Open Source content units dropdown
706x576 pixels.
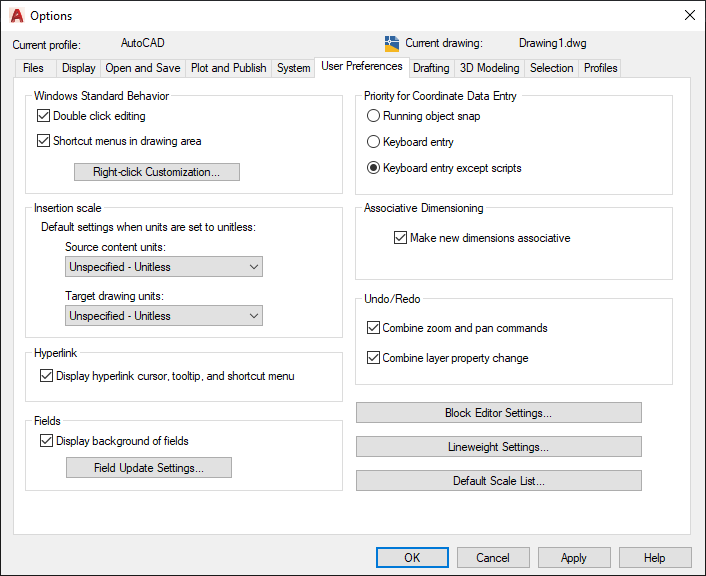pyautogui.click(x=164, y=267)
